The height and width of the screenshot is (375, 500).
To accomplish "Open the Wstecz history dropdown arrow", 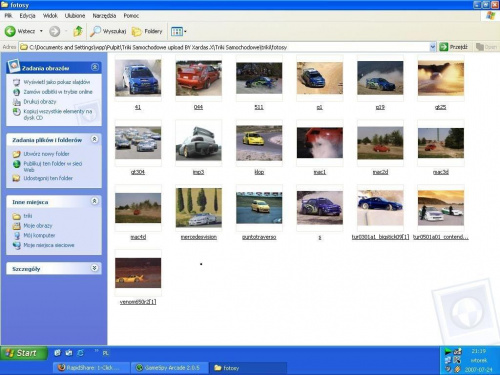I will pos(41,31).
